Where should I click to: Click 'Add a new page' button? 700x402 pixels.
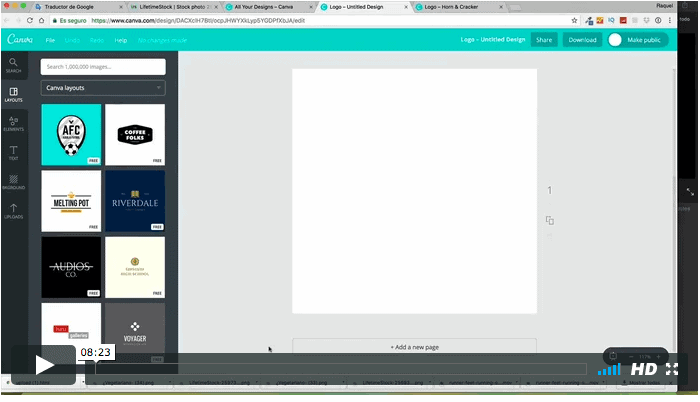[x=414, y=346]
